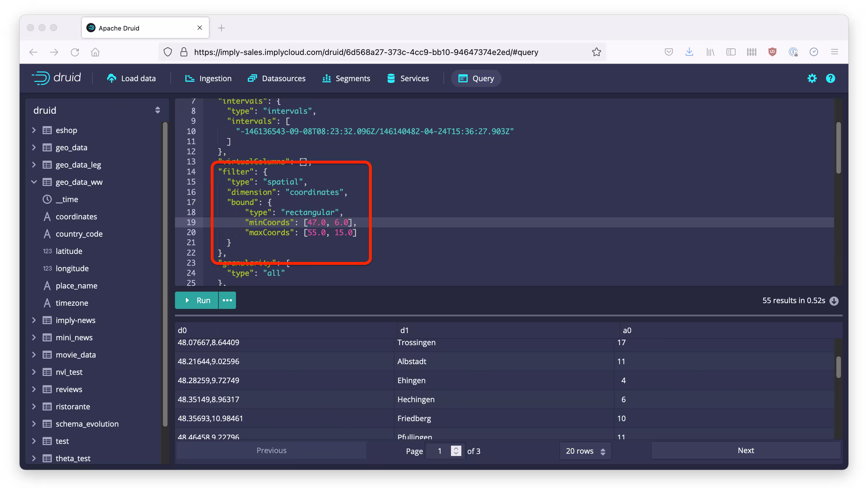The image size is (868, 494).
Task: Download the query results via the download icon
Action: pyautogui.click(x=834, y=301)
